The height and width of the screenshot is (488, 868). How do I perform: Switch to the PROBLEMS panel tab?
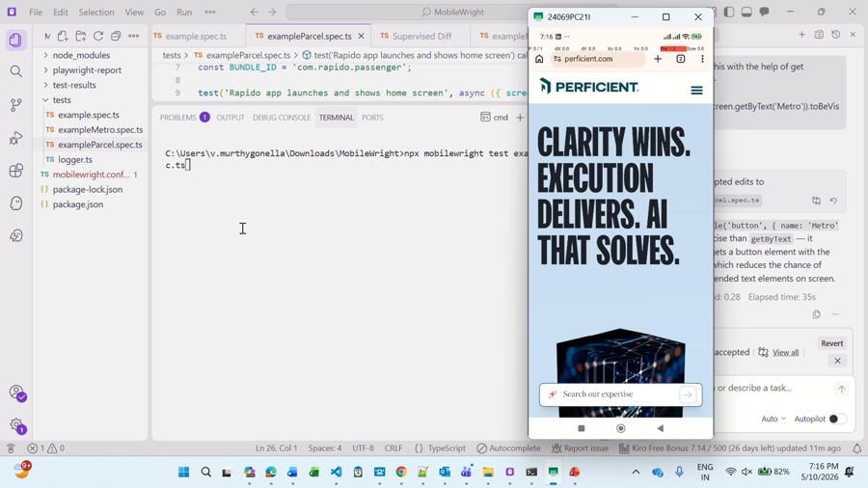tap(184, 118)
